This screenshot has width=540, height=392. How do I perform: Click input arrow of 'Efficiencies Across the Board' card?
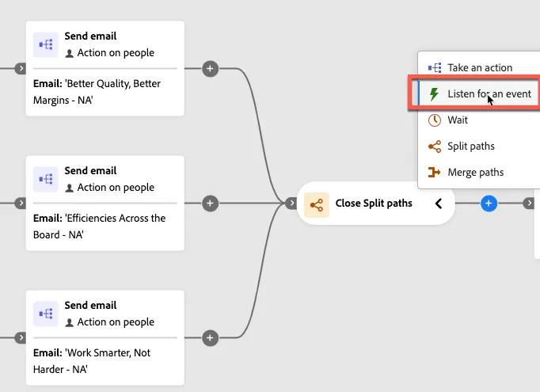(x=21, y=204)
